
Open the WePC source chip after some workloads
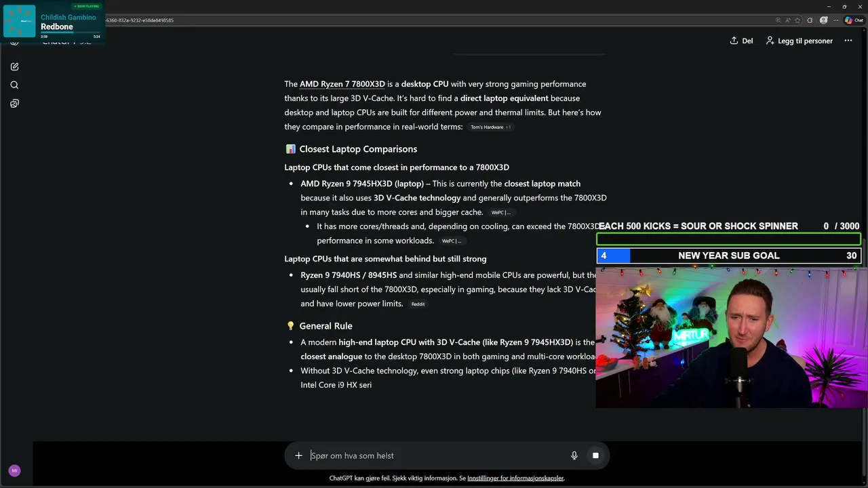pyautogui.click(x=452, y=241)
